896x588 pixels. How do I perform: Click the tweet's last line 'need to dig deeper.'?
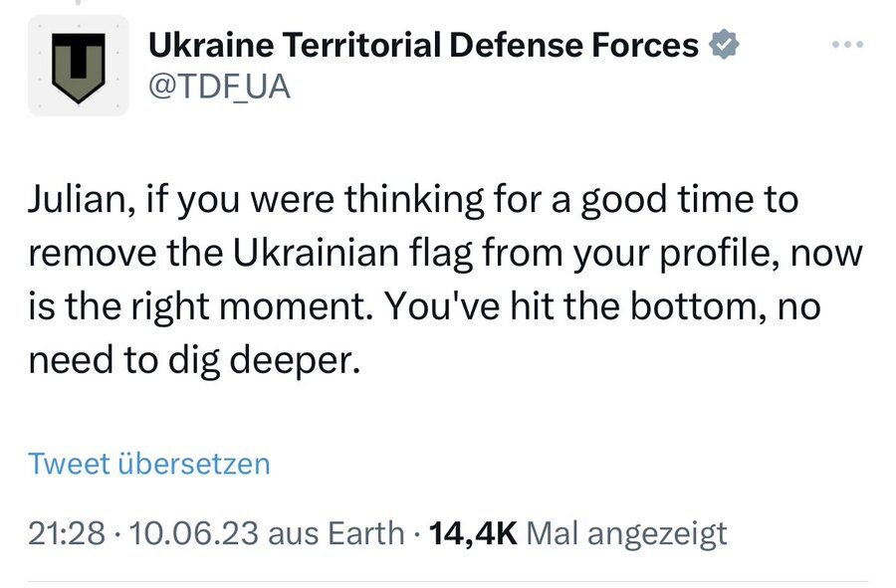pyautogui.click(x=192, y=361)
